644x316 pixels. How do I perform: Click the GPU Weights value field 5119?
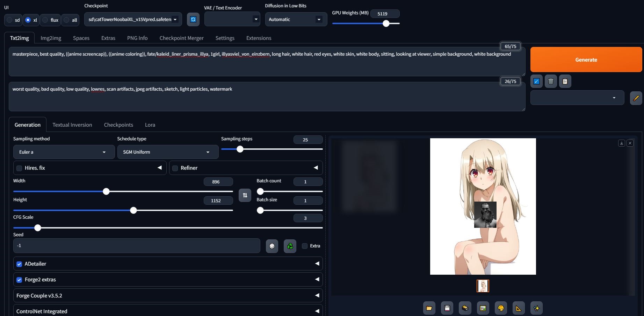coord(385,14)
